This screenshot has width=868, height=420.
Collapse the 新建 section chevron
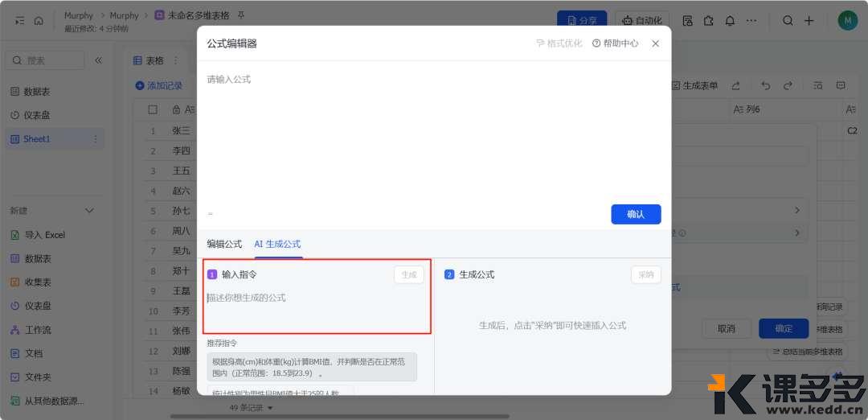89,211
